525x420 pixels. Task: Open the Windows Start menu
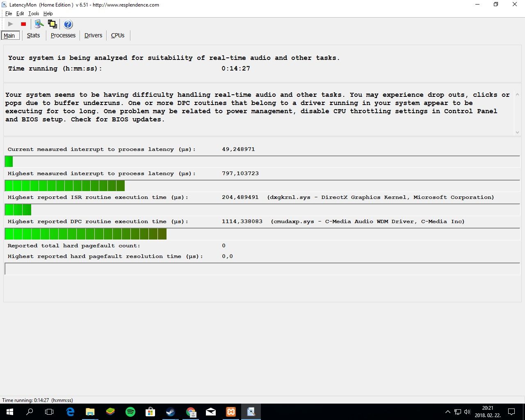pos(10,412)
